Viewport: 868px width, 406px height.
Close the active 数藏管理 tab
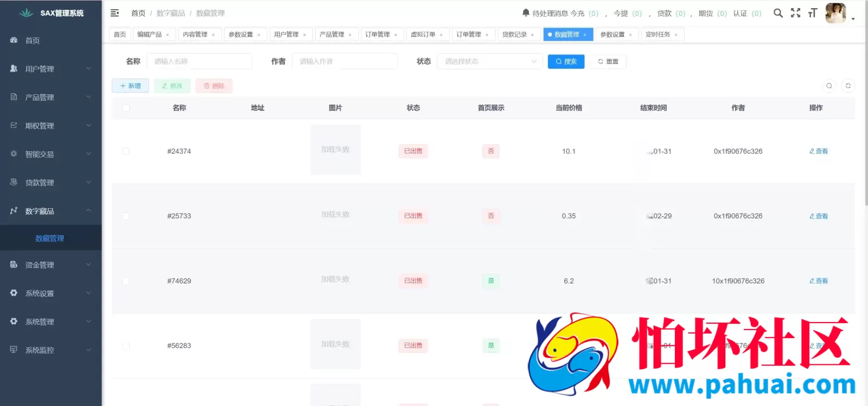click(x=585, y=35)
